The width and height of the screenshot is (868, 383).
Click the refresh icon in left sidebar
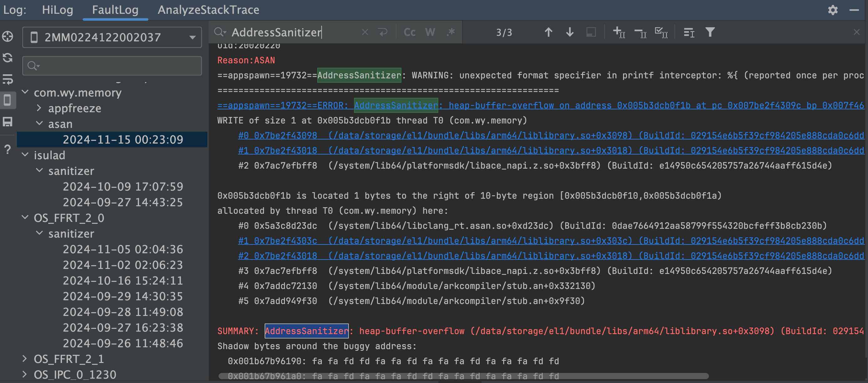[8, 58]
